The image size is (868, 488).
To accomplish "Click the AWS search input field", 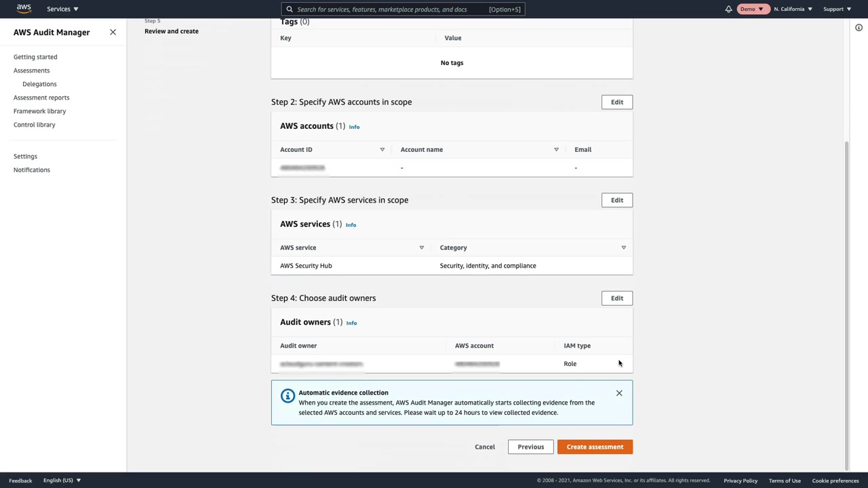I will coord(390,9).
